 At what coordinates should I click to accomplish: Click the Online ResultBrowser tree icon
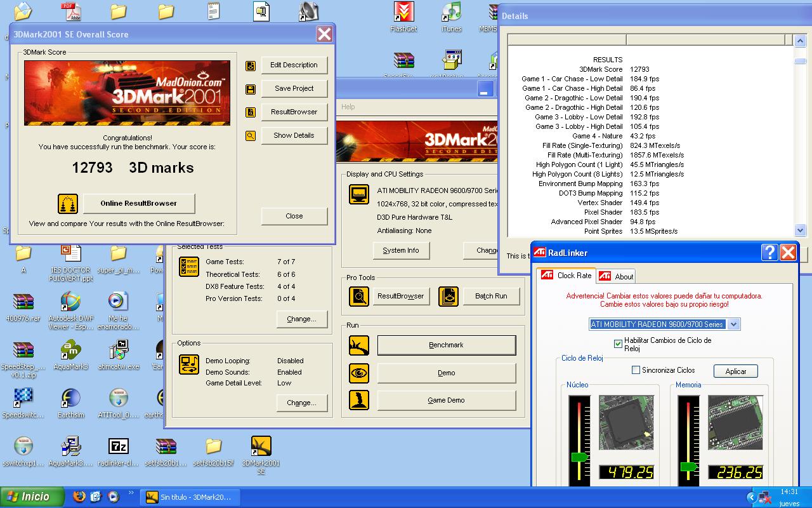point(68,204)
